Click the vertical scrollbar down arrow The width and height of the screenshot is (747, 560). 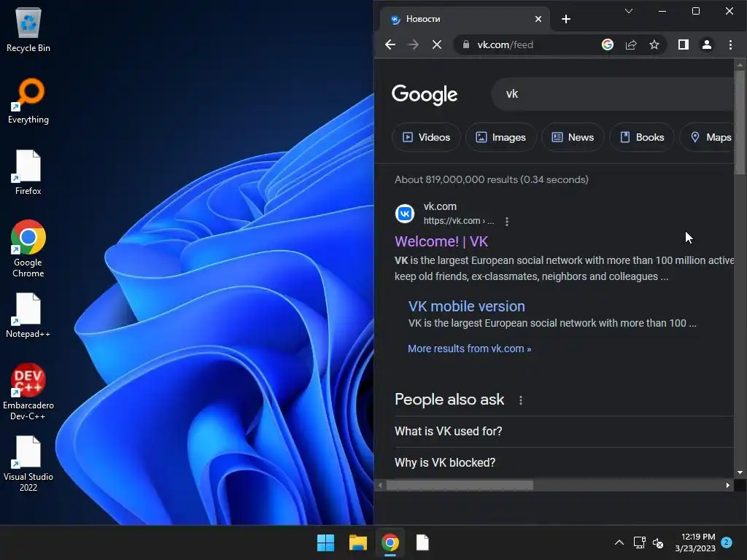pyautogui.click(x=740, y=472)
